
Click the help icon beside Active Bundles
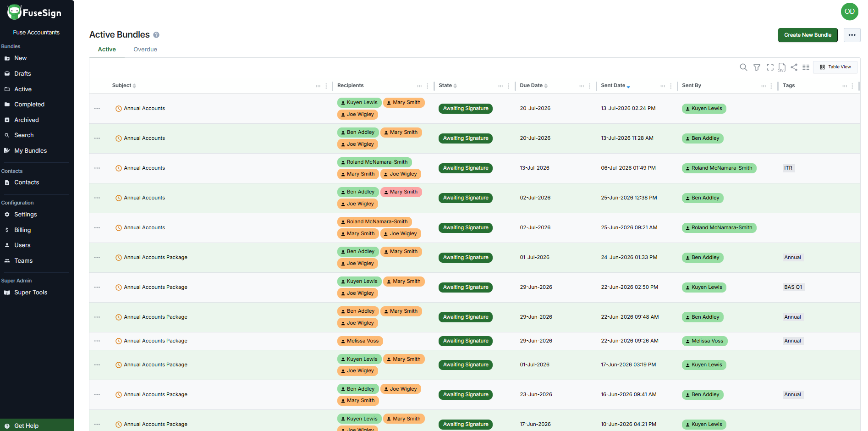[156, 35]
